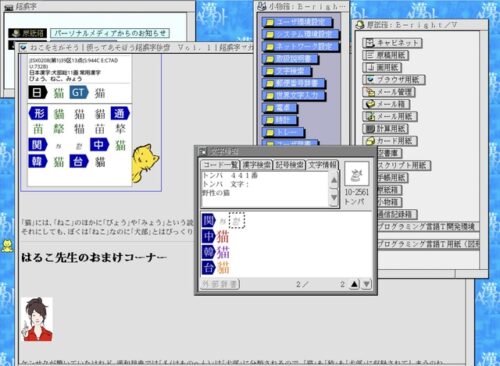Select the red 猫 character in 中 row
500x366 pixels.
point(223,237)
